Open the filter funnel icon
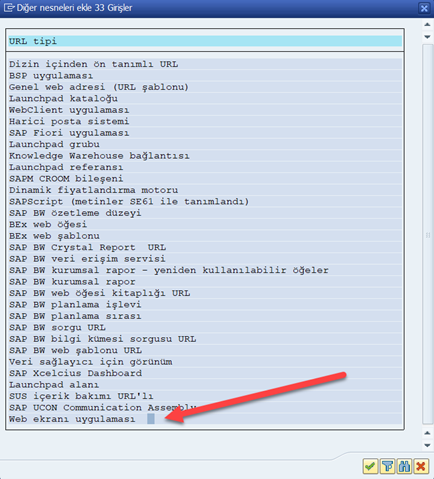The height and width of the screenshot is (479, 434). 387,466
